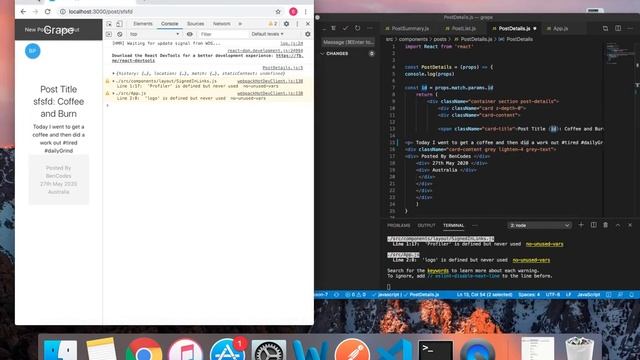Open the Chrome three-dot menu

point(305,12)
